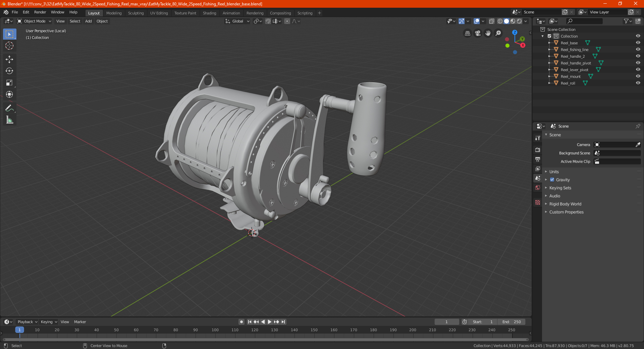Select the Scale tool

[x=9, y=83]
